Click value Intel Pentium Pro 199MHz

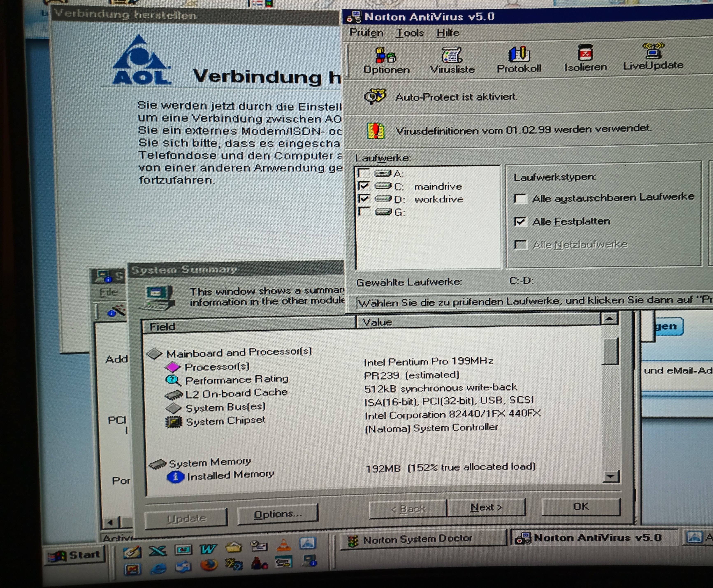pyautogui.click(x=428, y=361)
